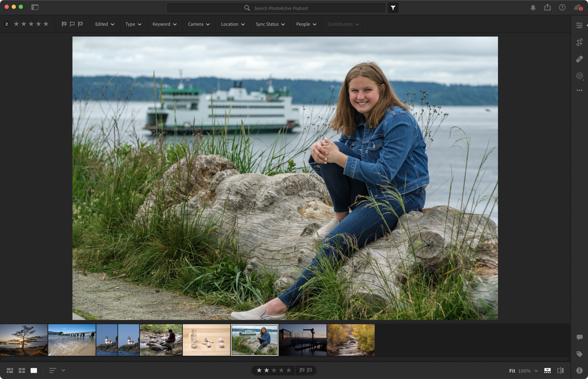Open the help question mark icon
This screenshot has height=379, width=588.
562,7
